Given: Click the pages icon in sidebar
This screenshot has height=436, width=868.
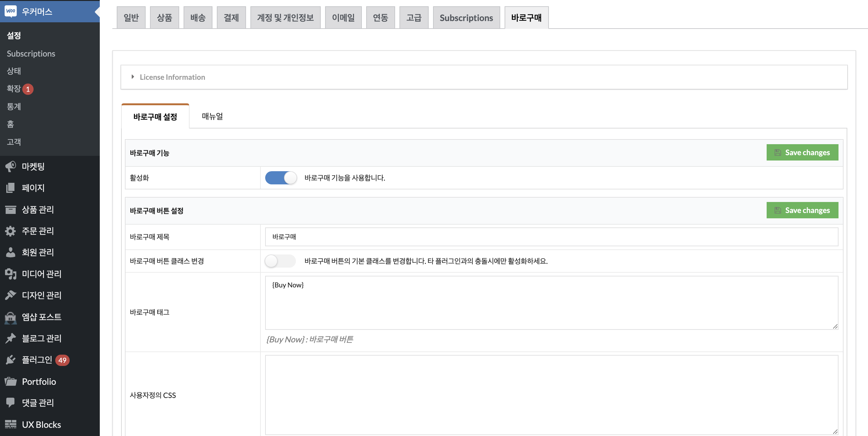Looking at the screenshot, I should [10, 188].
